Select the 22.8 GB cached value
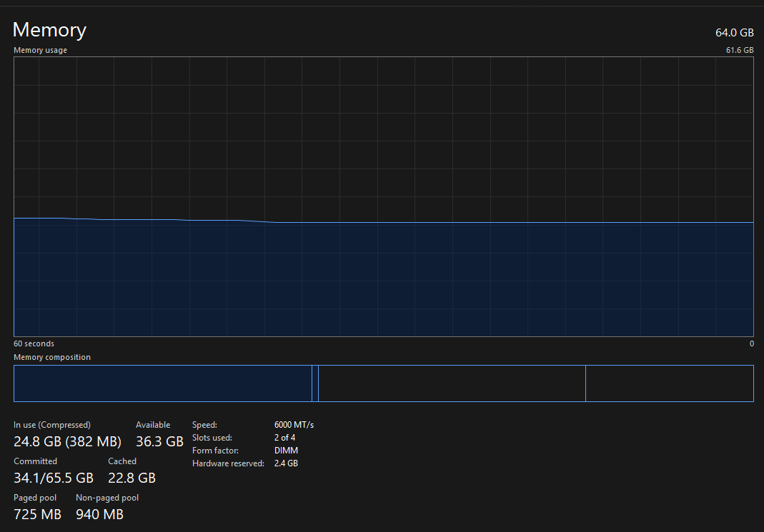Viewport: 764px width, 532px height. 132,478
